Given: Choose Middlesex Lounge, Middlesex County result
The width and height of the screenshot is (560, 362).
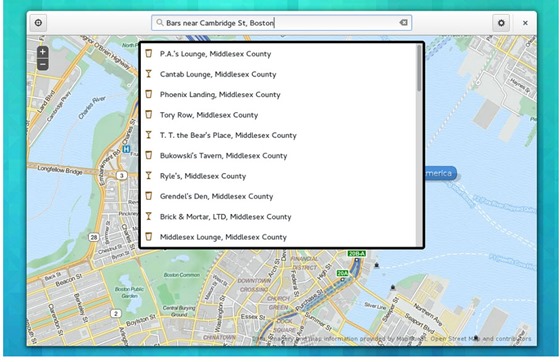Looking at the screenshot, I should (278, 237).
